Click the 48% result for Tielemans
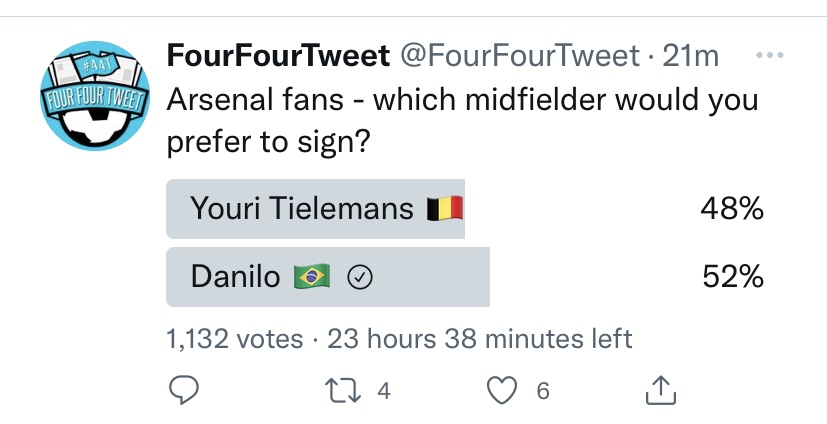The width and height of the screenshot is (827, 424). (732, 209)
